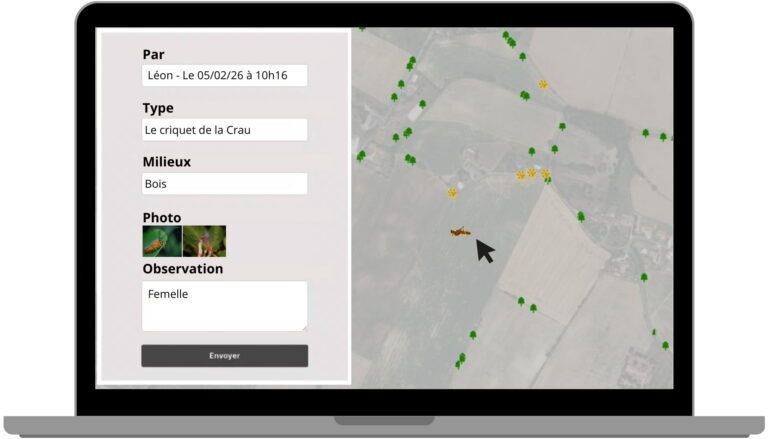Open the second photo thumbnail

(204, 241)
